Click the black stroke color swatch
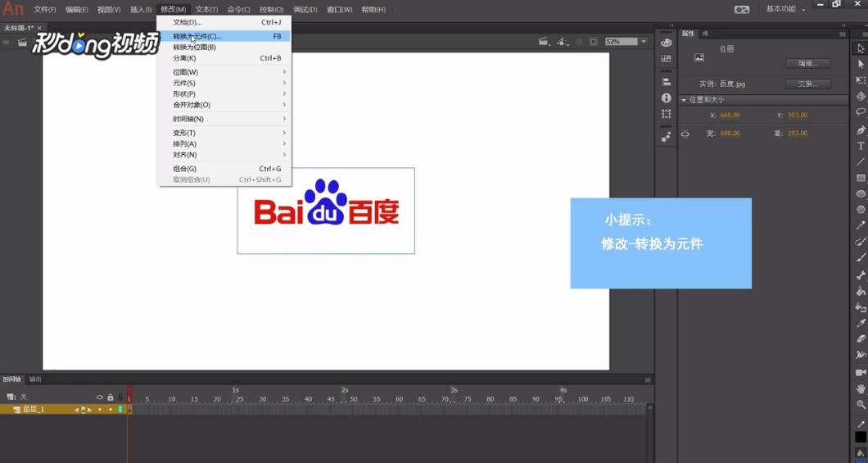Screen dimensions: 868x463 click(x=861, y=437)
